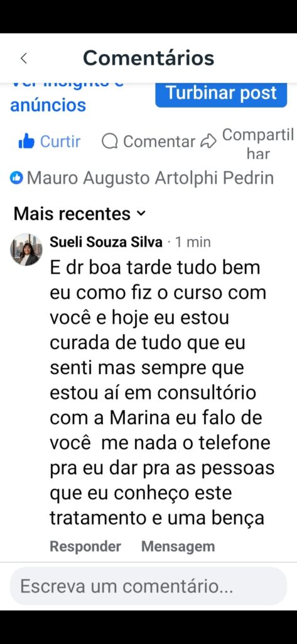
Task: Open the Mais recentes sorting menu
Action: [x=79, y=214]
